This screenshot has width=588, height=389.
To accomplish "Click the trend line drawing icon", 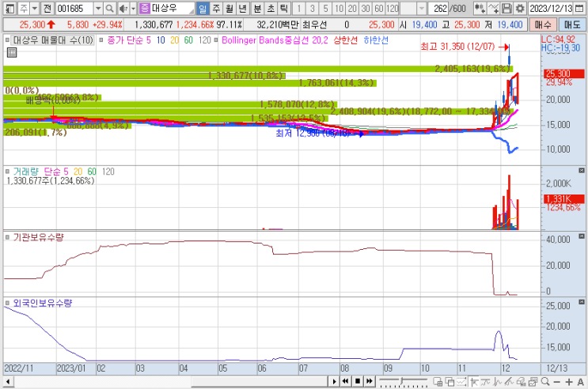I will 485,382.
